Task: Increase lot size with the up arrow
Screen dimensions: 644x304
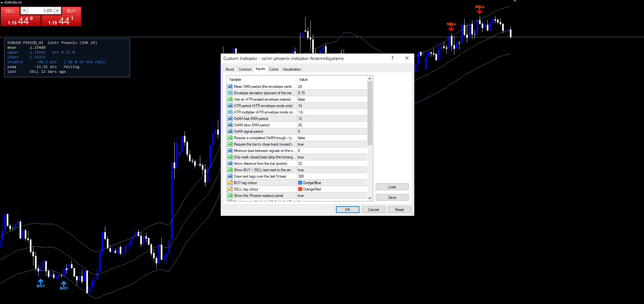Action: 57,11
